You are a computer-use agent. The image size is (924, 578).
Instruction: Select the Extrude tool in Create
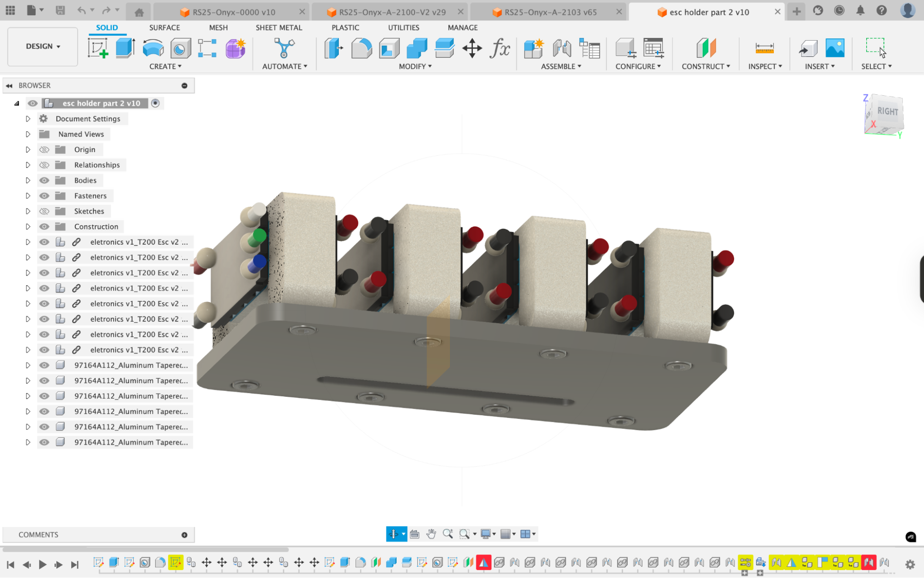click(x=125, y=48)
